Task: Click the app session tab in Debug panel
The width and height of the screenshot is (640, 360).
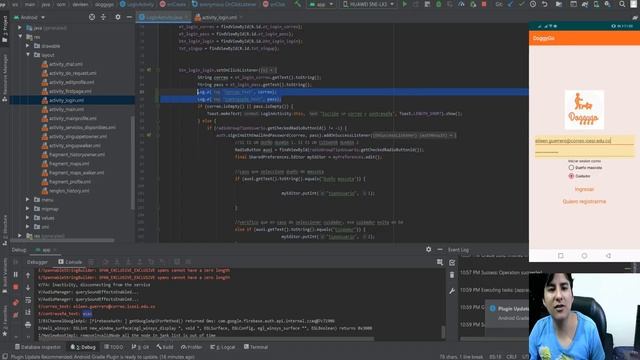Action: point(45,250)
